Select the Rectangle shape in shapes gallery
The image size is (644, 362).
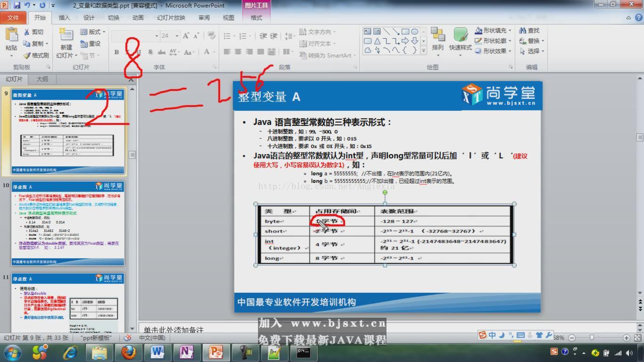[x=405, y=32]
